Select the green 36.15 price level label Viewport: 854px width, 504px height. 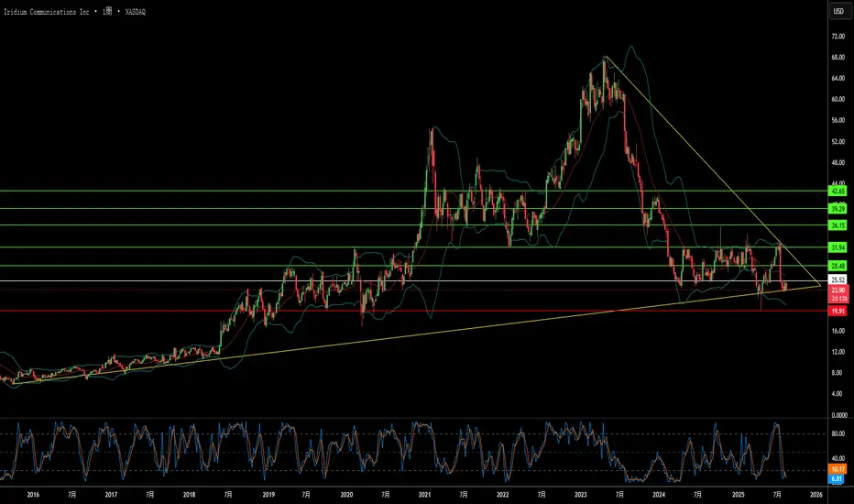pyautogui.click(x=838, y=225)
